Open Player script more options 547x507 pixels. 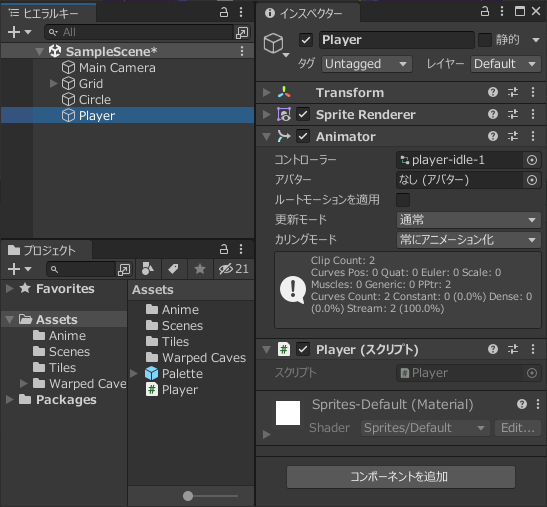[x=533, y=349]
